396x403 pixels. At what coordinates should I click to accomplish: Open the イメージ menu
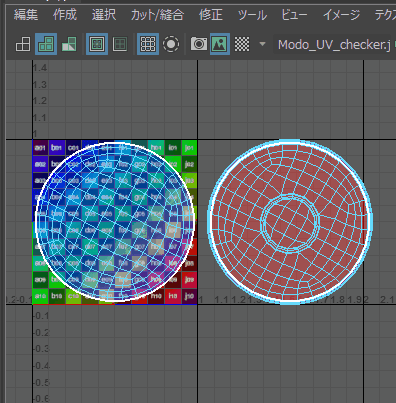pyautogui.click(x=341, y=15)
